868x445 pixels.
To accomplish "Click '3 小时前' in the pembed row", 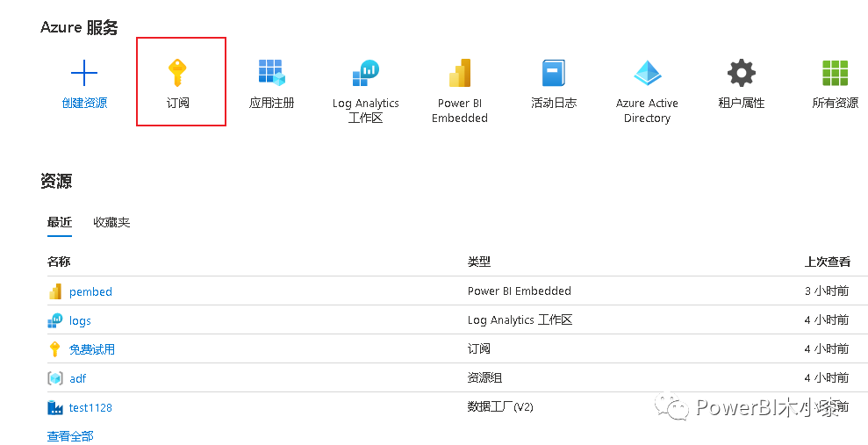I will (x=827, y=291).
